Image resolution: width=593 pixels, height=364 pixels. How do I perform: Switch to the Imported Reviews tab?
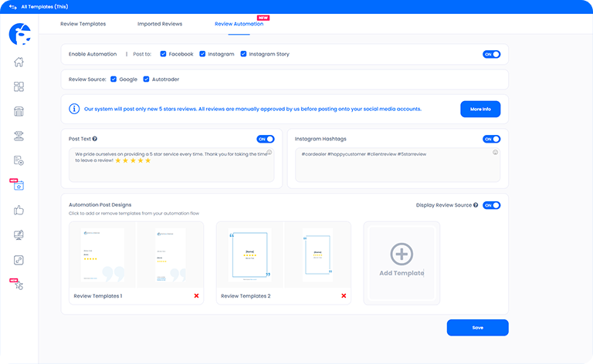[160, 24]
